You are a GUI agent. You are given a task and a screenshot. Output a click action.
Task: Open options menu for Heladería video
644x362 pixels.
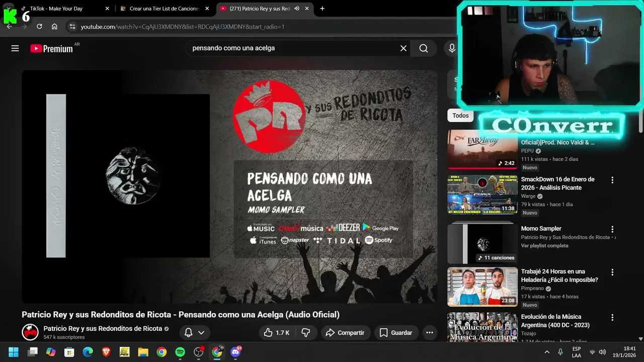click(x=612, y=272)
